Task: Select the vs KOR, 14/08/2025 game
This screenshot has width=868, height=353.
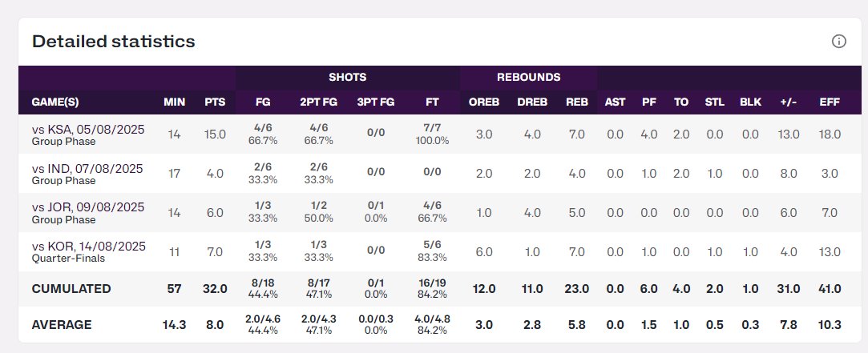Action: click(x=88, y=247)
